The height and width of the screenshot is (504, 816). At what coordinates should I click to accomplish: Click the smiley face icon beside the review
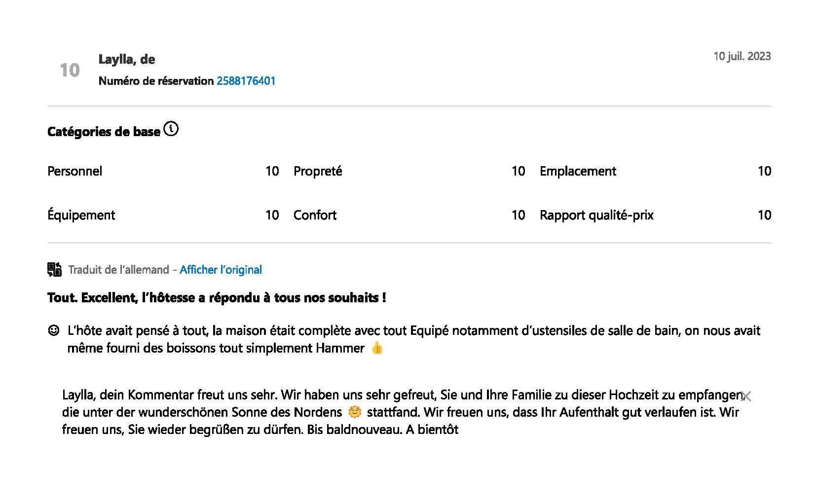pyautogui.click(x=54, y=330)
